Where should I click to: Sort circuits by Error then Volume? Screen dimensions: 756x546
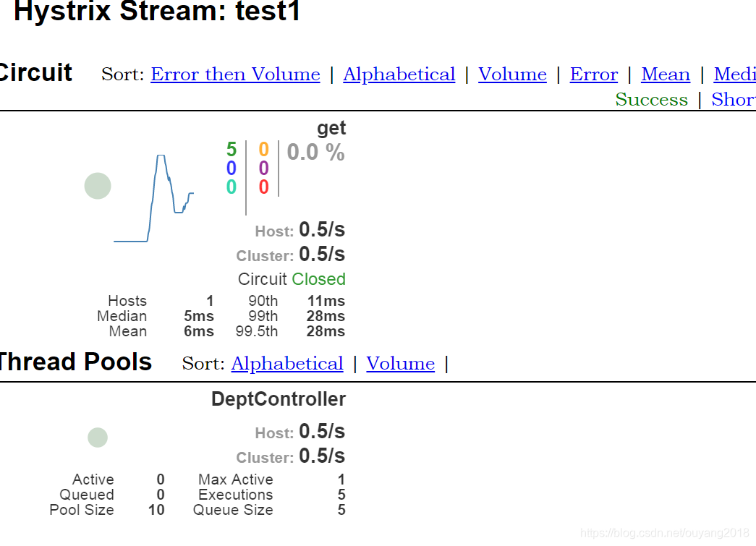coord(235,74)
